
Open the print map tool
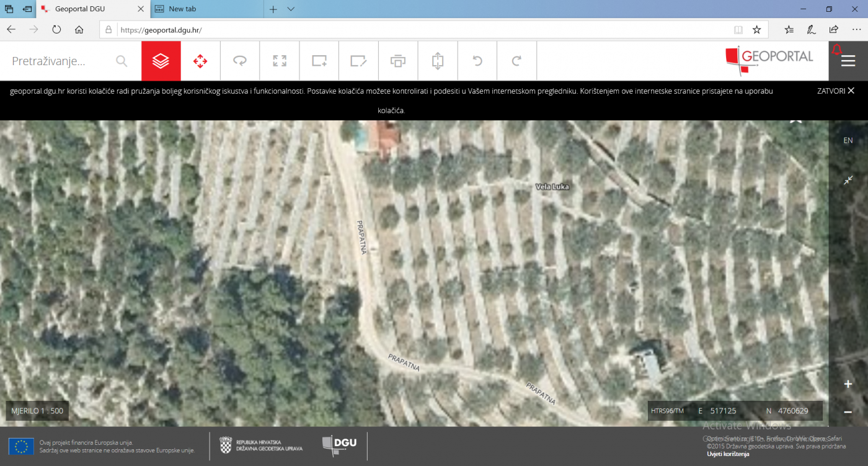398,61
